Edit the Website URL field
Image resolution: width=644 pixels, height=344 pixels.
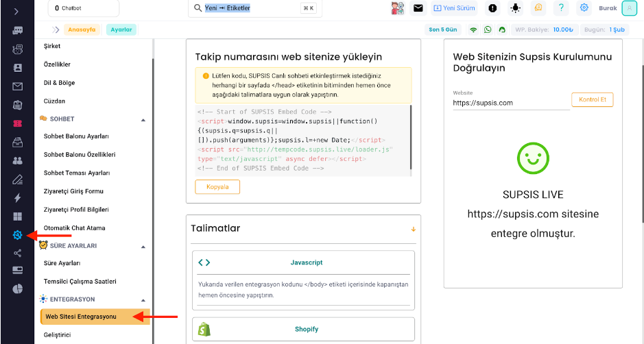512,103
